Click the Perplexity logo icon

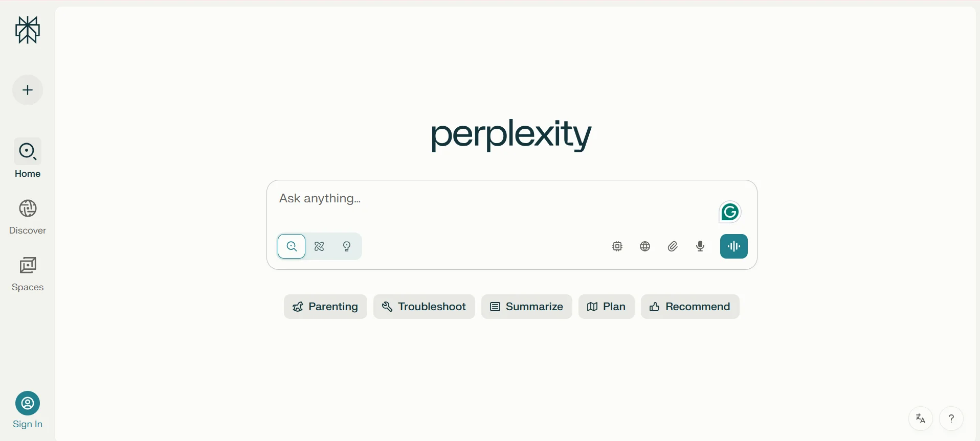[x=28, y=30]
